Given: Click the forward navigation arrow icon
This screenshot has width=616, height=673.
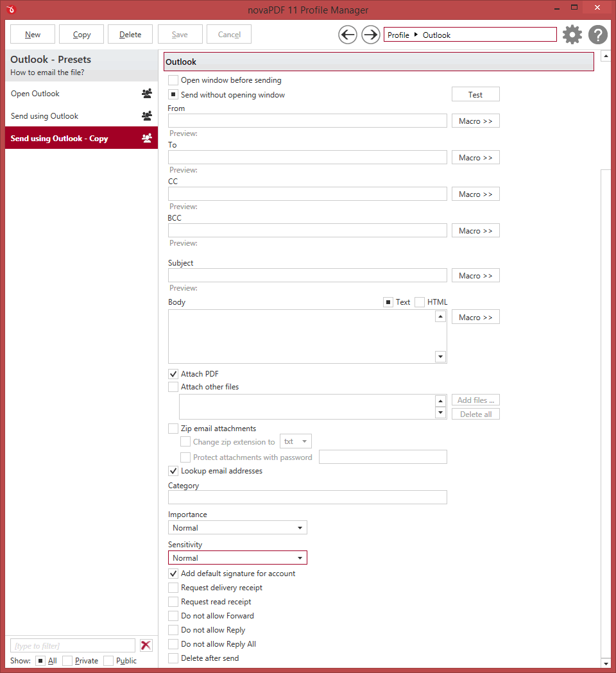Looking at the screenshot, I should click(x=370, y=35).
